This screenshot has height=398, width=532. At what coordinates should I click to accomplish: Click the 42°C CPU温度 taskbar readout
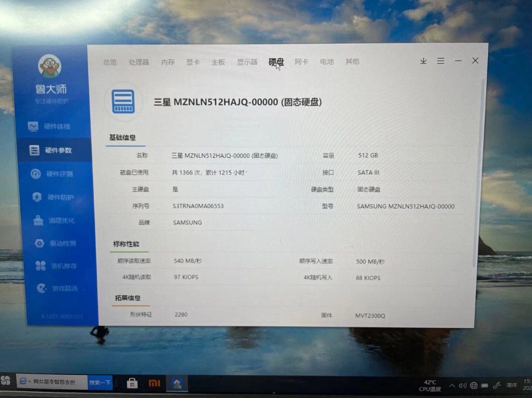[430, 386]
